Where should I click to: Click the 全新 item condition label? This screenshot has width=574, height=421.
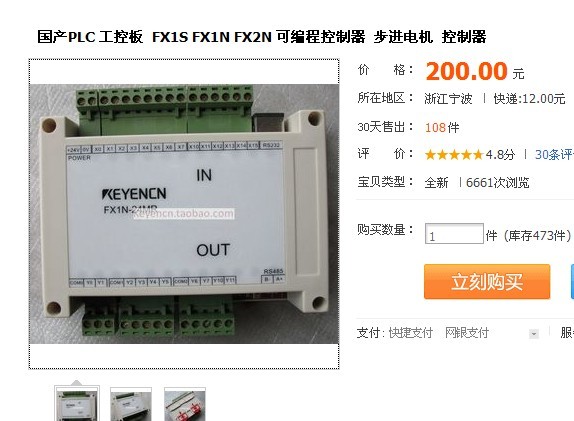436,182
